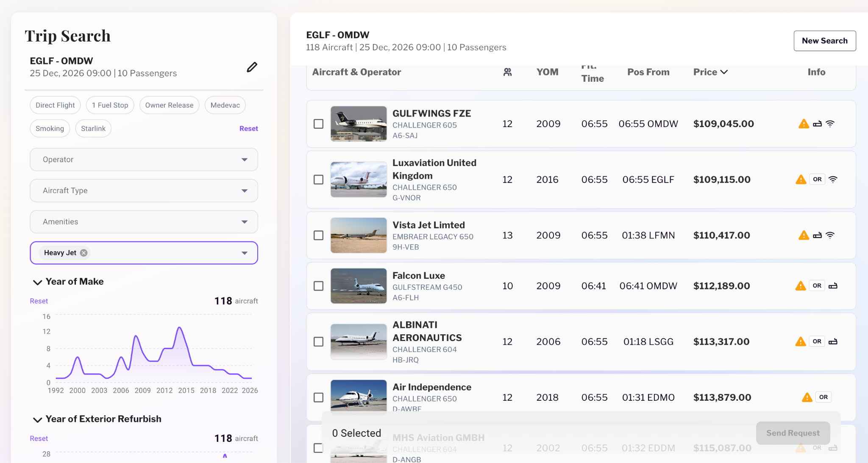Click OR badge in ALBINATI AERONAUTICS row
The height and width of the screenshot is (463, 868).
(x=817, y=341)
